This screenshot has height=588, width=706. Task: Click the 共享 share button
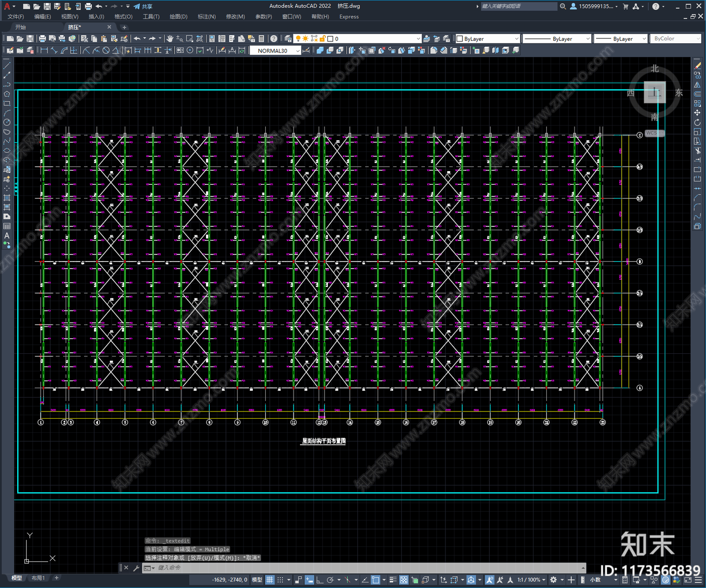[143, 6]
